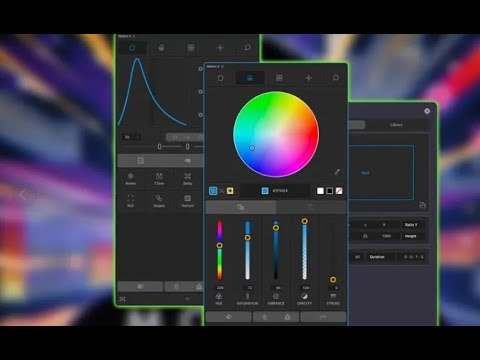Select the Clone tool in the curve window

click(x=159, y=178)
